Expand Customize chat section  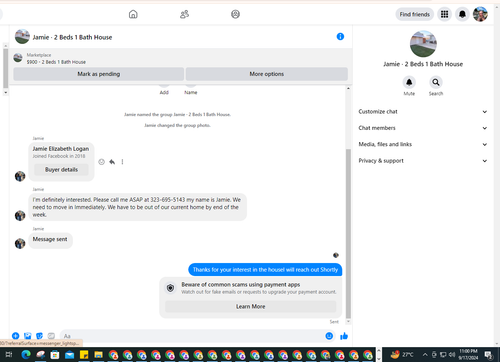tap(423, 112)
